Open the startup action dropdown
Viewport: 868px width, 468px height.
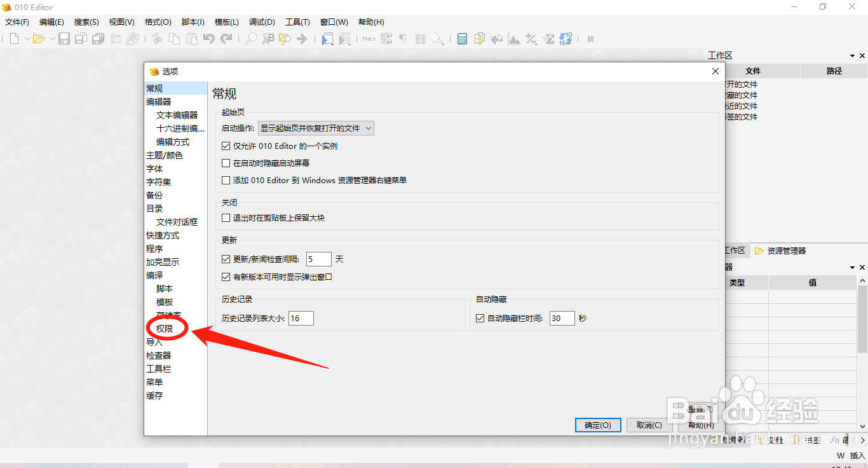click(316, 128)
